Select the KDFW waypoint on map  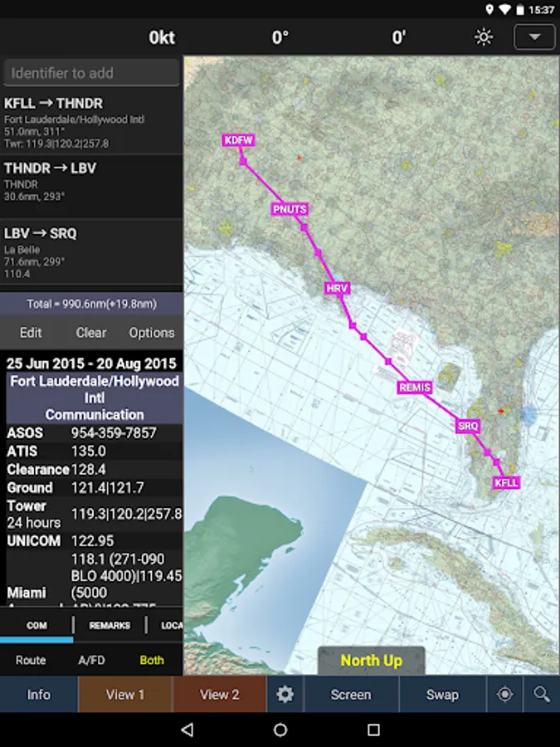pos(239,140)
